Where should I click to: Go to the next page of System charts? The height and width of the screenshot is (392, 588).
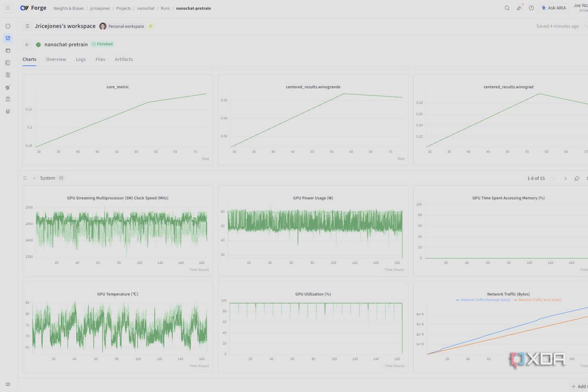(565, 178)
